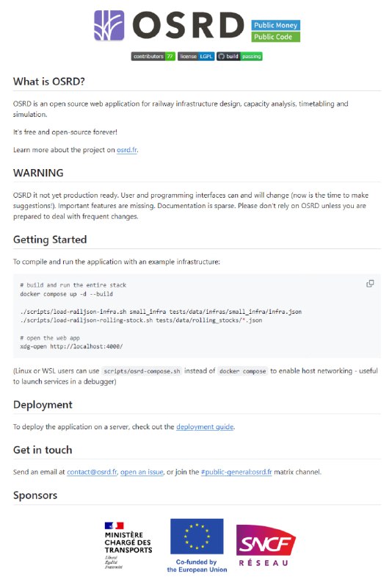This screenshot has height=588, width=392.
Task: Click the contact@osrd.fr email link
Action: pyautogui.click(x=92, y=472)
